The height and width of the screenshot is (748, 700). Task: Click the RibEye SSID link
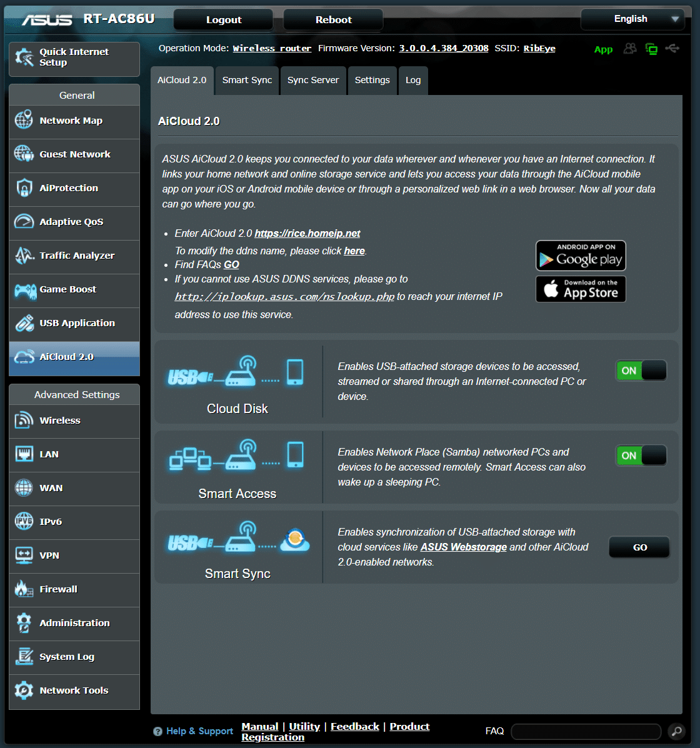[x=539, y=48]
